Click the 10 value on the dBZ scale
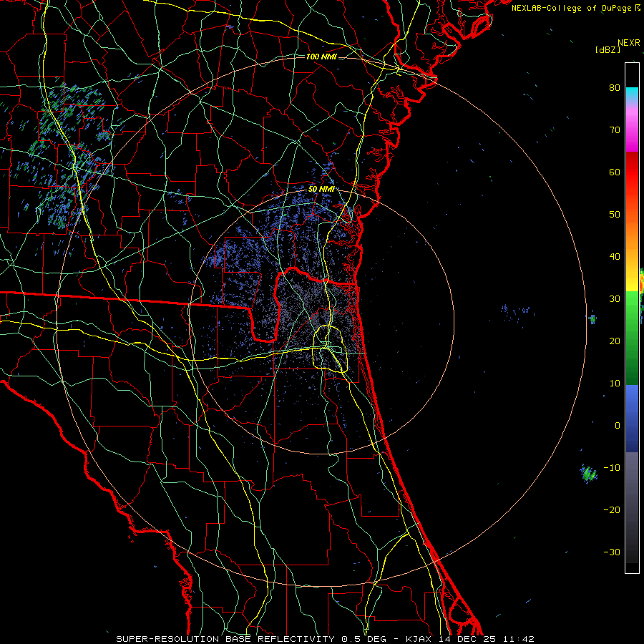 [x=615, y=384]
